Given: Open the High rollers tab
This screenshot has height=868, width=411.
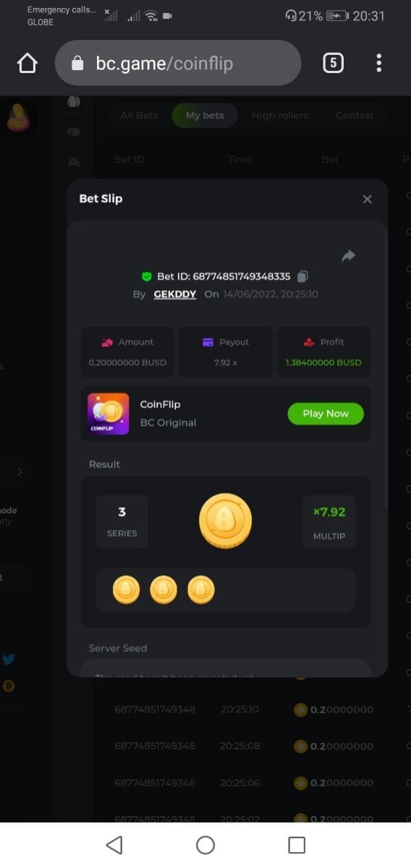Looking at the screenshot, I should (280, 116).
